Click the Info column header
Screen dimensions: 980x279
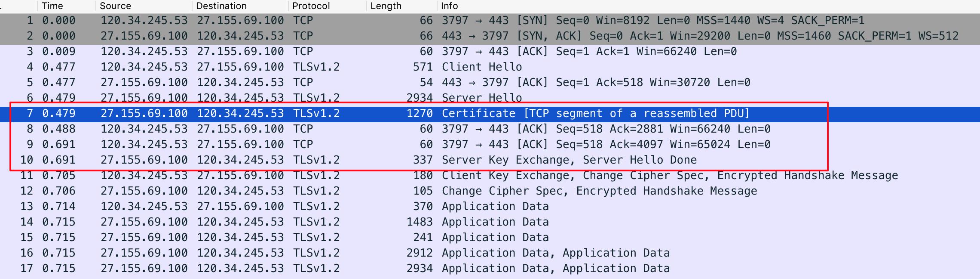(x=449, y=6)
